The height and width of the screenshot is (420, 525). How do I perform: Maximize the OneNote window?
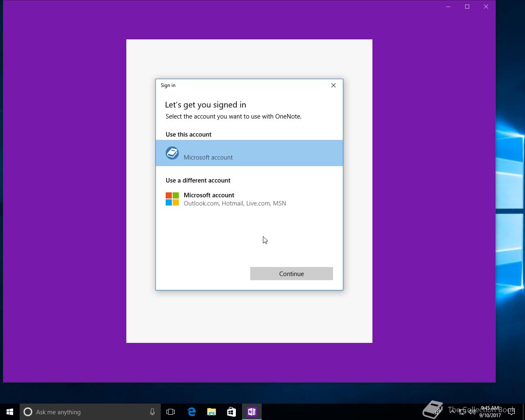click(x=467, y=7)
